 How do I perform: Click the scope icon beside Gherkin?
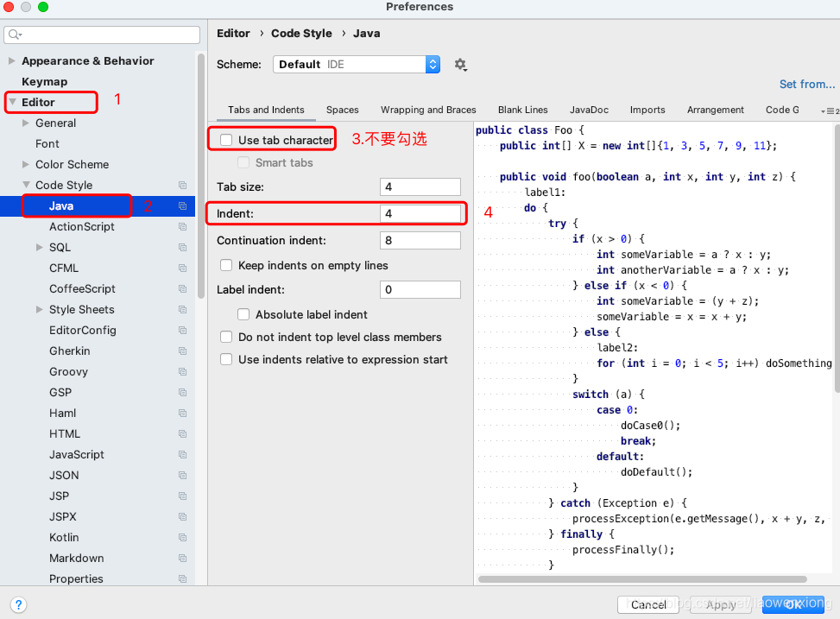(183, 351)
